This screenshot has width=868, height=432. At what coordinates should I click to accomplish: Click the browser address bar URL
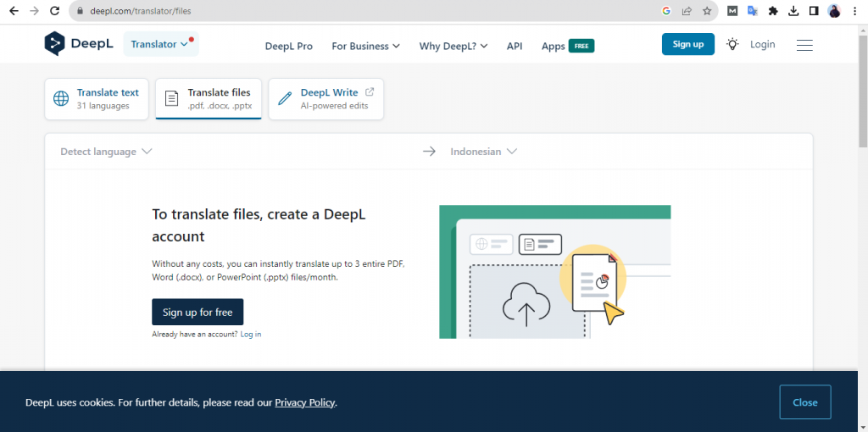(x=141, y=10)
